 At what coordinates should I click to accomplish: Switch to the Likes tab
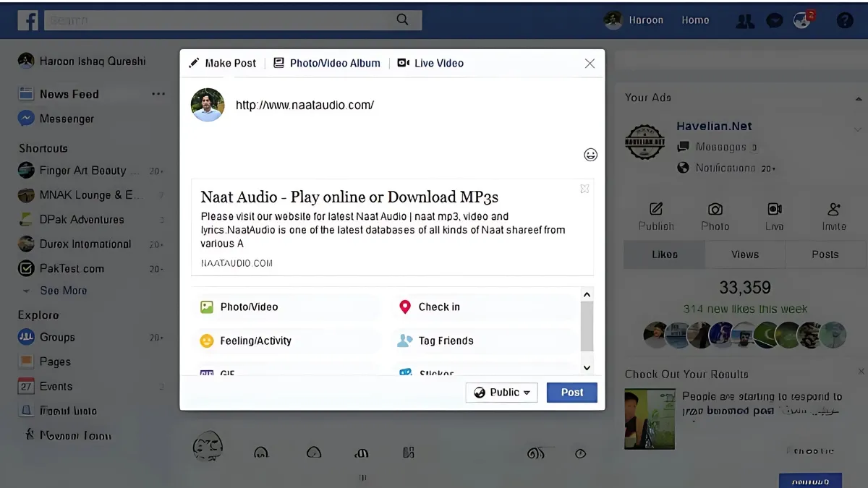[664, 254]
